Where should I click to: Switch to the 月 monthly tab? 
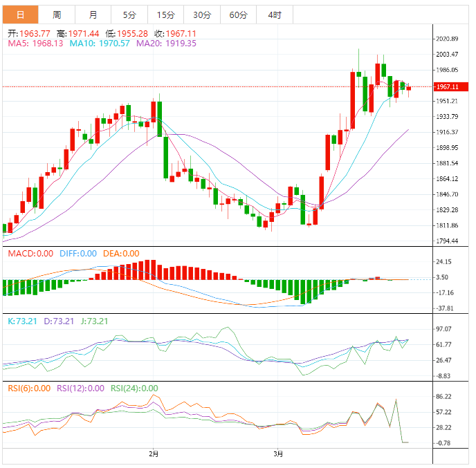point(93,15)
